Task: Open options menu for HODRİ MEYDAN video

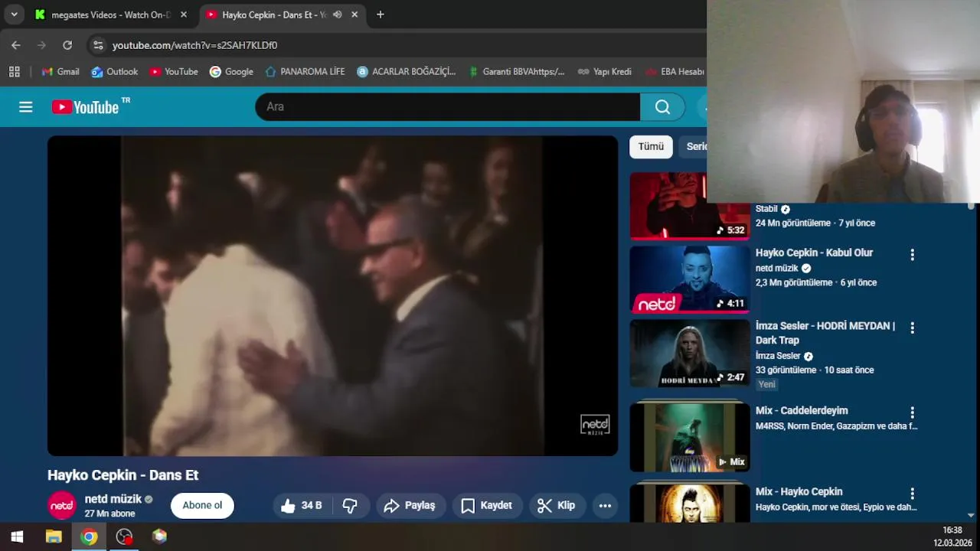Action: [912, 328]
